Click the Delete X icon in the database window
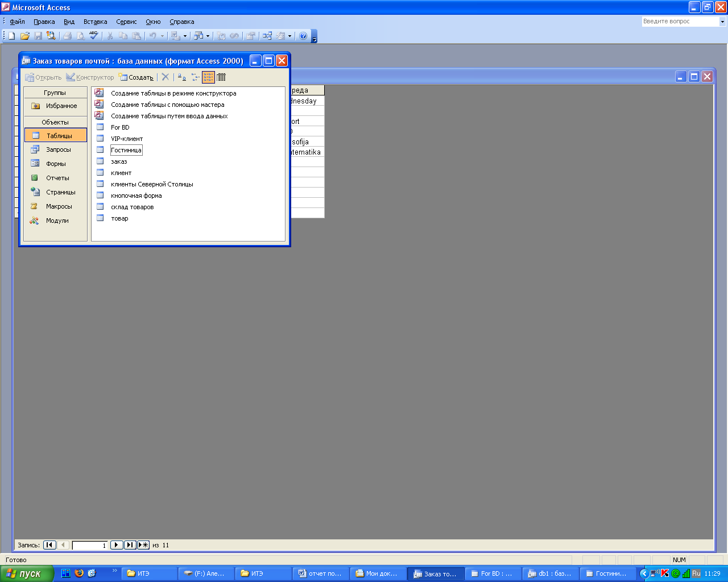Viewport: 728px width, 582px height. (x=166, y=77)
